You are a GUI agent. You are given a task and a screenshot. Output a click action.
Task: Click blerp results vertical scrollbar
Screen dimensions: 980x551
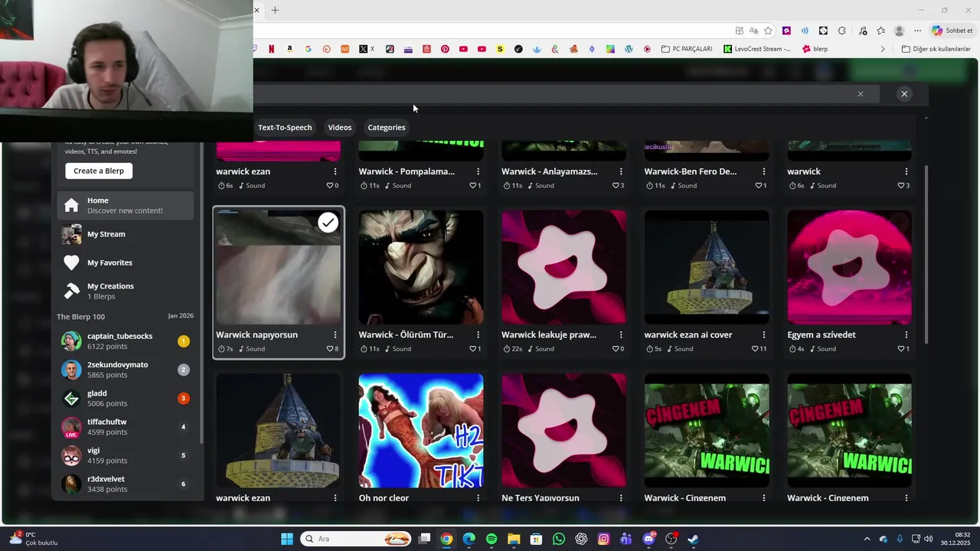point(926,254)
